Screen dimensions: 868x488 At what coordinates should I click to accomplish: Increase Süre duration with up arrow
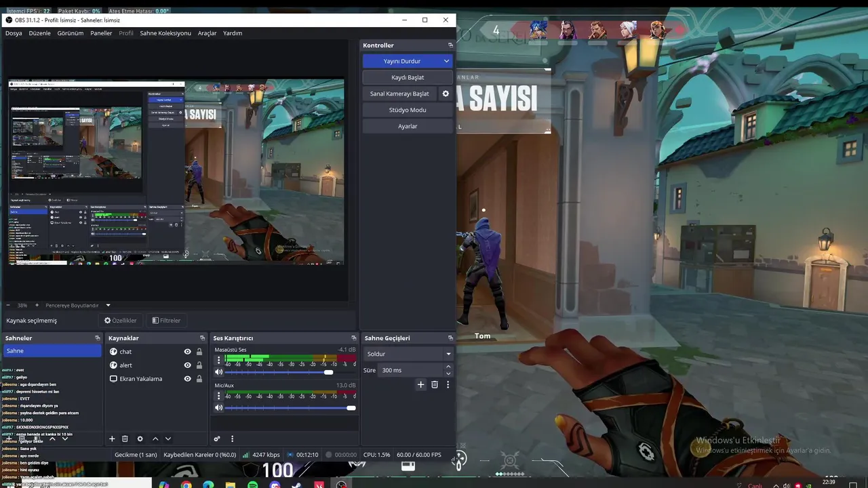point(448,367)
